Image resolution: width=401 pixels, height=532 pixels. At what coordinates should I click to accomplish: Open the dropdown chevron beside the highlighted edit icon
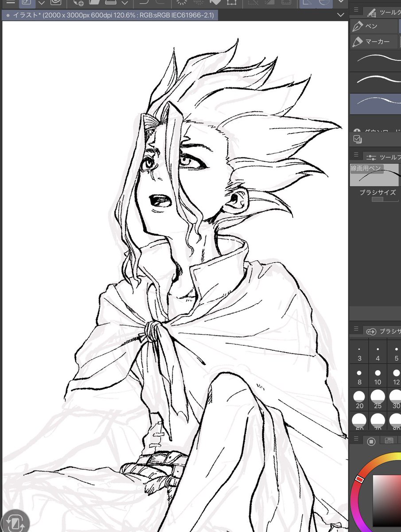click(41, 3)
